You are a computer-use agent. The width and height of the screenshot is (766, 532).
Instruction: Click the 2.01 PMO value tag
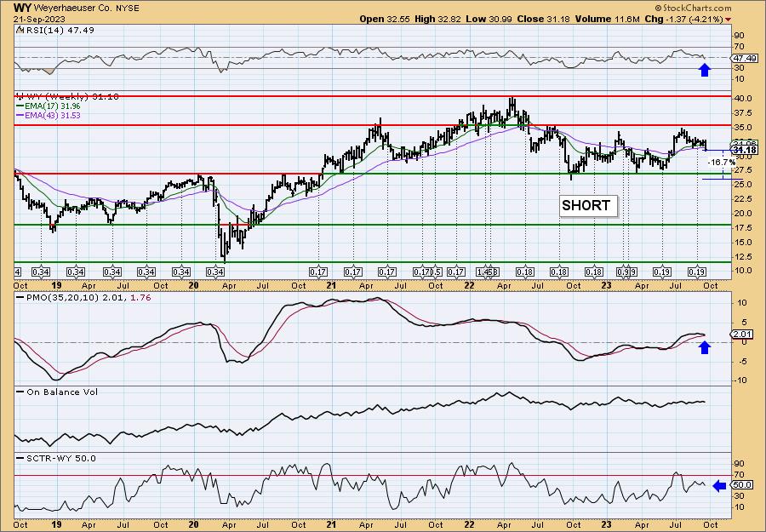[x=742, y=335]
